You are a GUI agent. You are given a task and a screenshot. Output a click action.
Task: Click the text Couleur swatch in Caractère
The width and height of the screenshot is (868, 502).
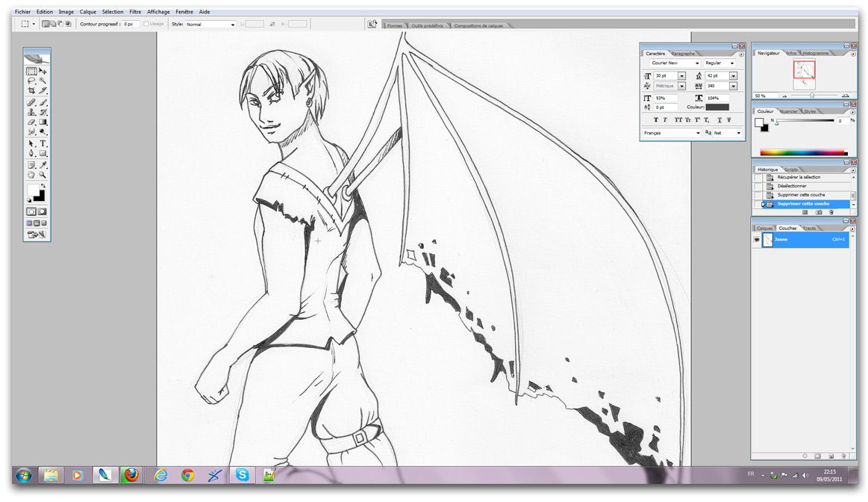(x=717, y=108)
